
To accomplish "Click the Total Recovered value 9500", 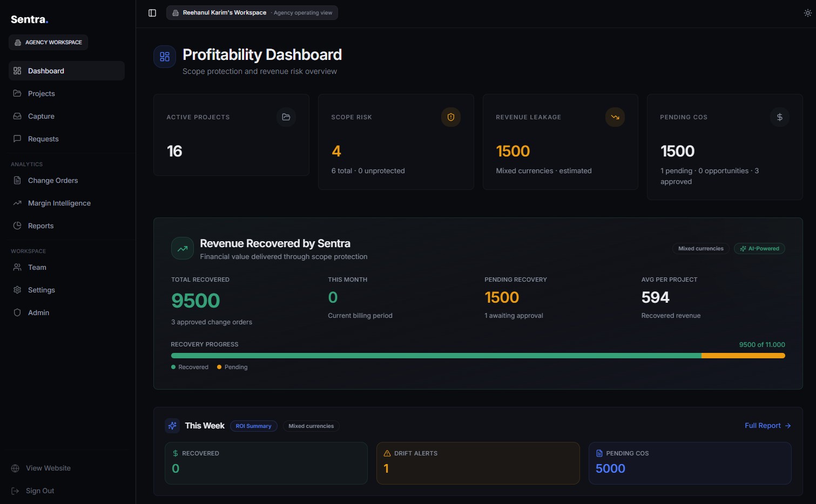I will point(195,301).
